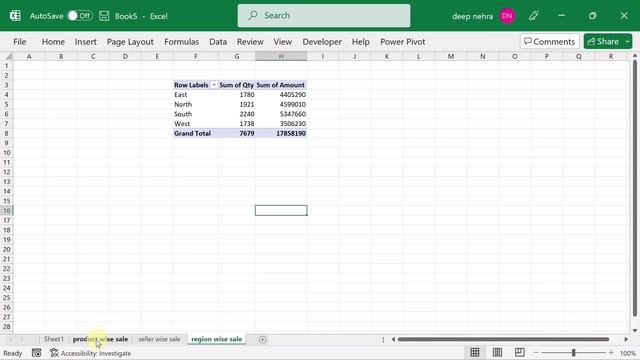Screen dimensions: 640x360
Task: Switch to the Insert tab
Action: 86,42
